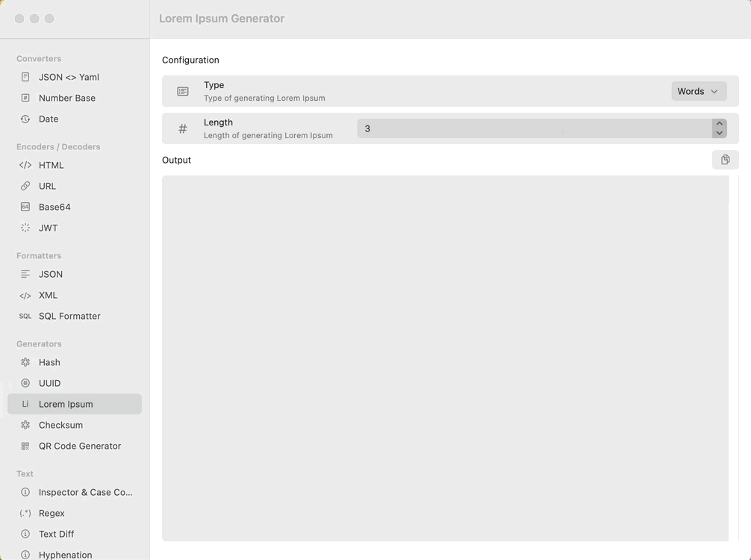Select Date in the sidebar

click(75, 119)
